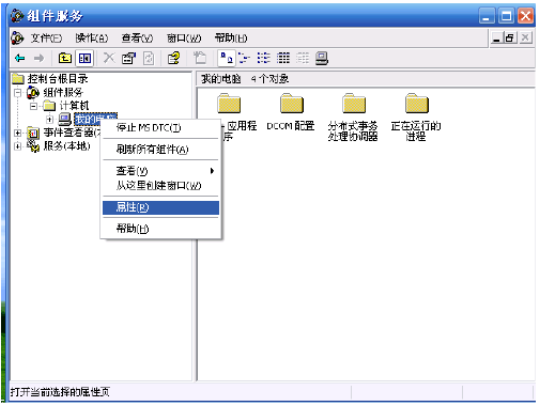
Task: Click the computer status view toolbar icon
Action: click(322, 58)
